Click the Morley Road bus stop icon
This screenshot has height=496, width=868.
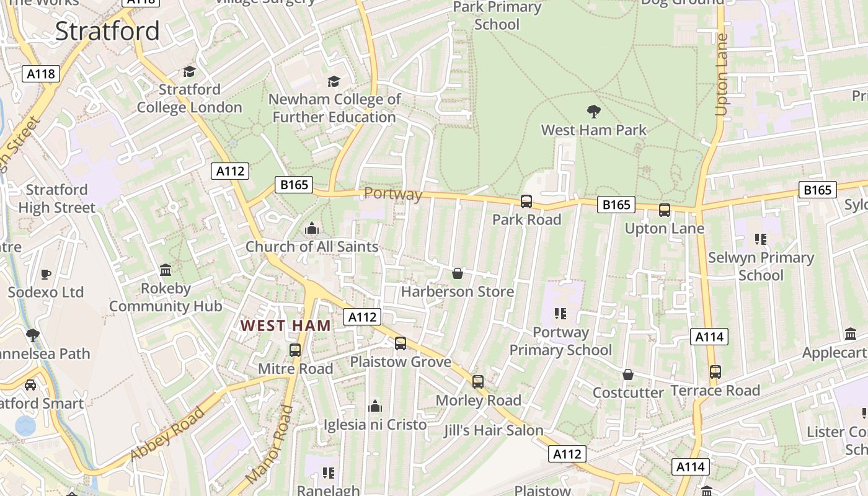pyautogui.click(x=478, y=382)
